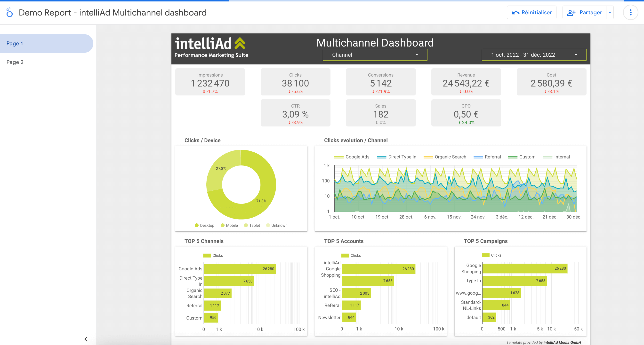Viewport: 644px width, 345px height.
Task: Click the Clicks / Device title
Action: point(202,140)
